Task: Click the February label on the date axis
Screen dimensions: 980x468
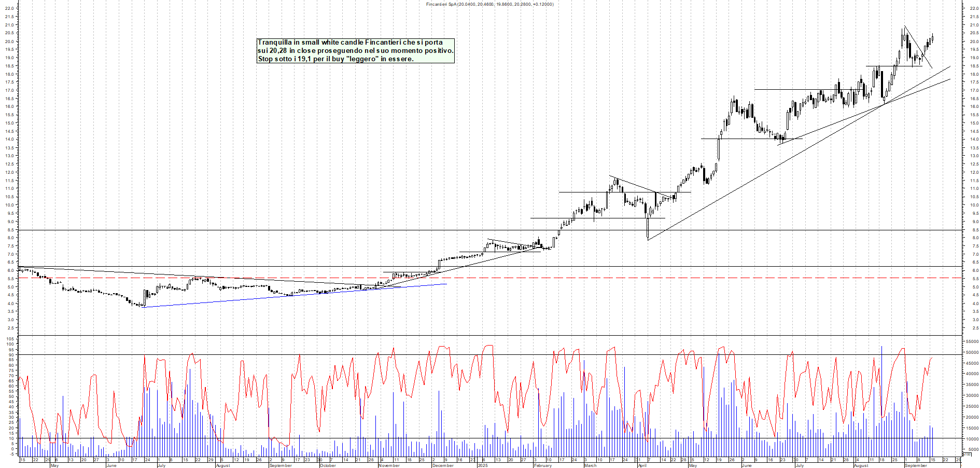Action: tap(543, 465)
